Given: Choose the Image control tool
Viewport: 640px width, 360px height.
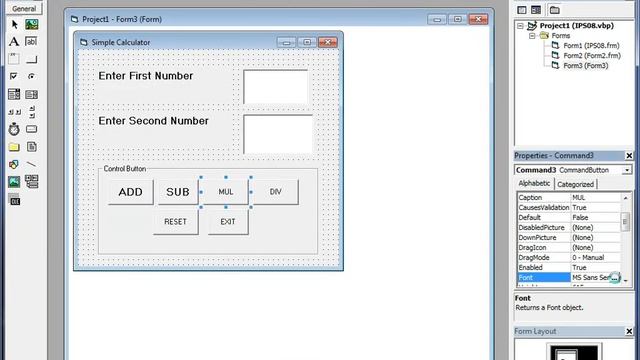Looking at the screenshot, I should (14, 182).
